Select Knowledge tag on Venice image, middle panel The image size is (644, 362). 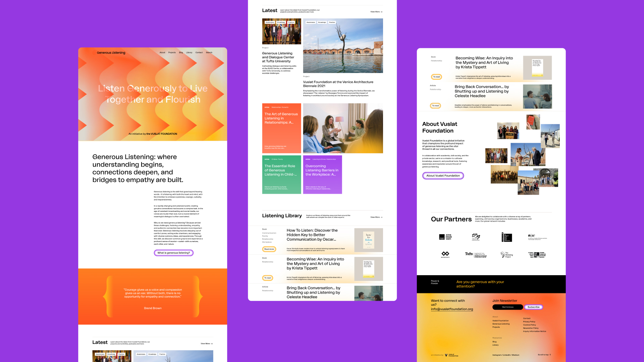[x=322, y=22]
